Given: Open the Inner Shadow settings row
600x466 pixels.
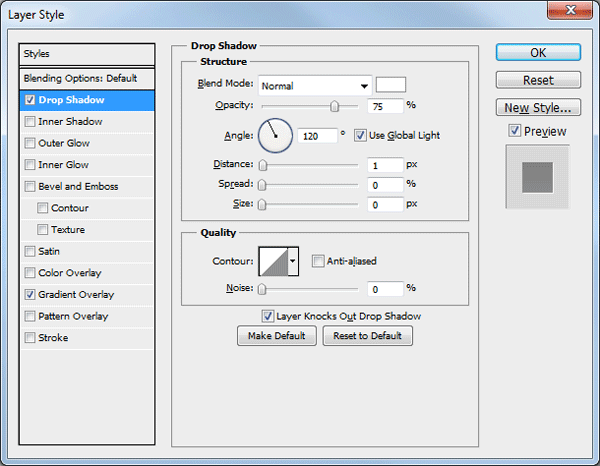Looking at the screenshot, I should pos(87,122).
